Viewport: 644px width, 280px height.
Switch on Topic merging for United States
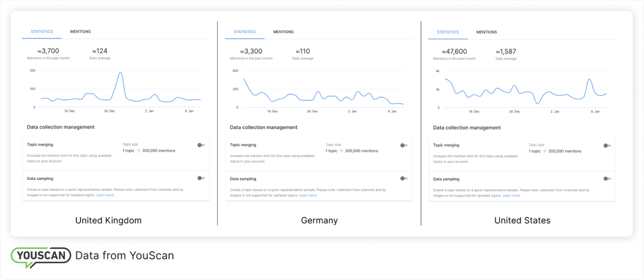pyautogui.click(x=607, y=145)
